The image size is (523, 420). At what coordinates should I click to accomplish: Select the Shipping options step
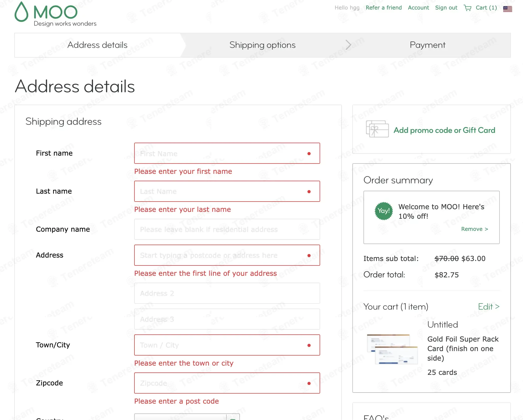pyautogui.click(x=263, y=45)
